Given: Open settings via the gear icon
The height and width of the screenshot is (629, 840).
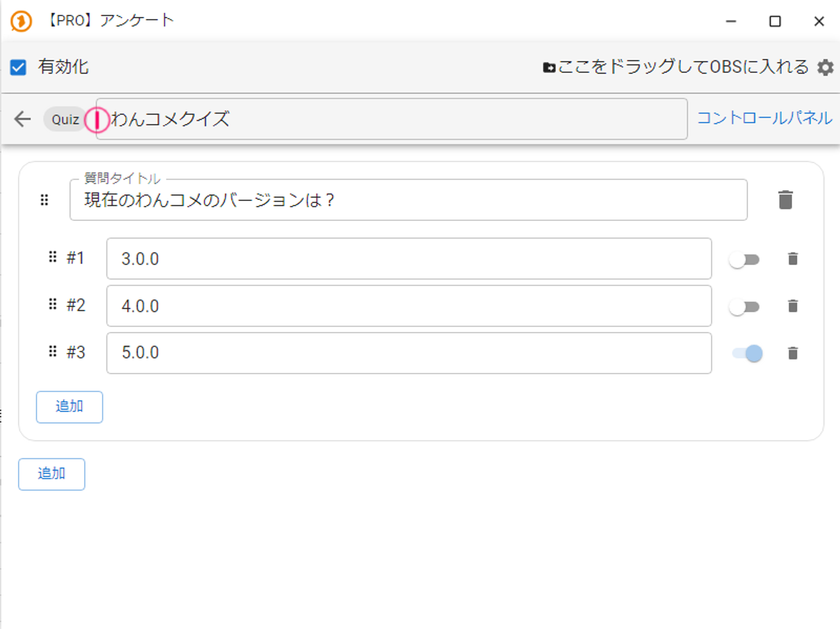Looking at the screenshot, I should (x=825, y=67).
